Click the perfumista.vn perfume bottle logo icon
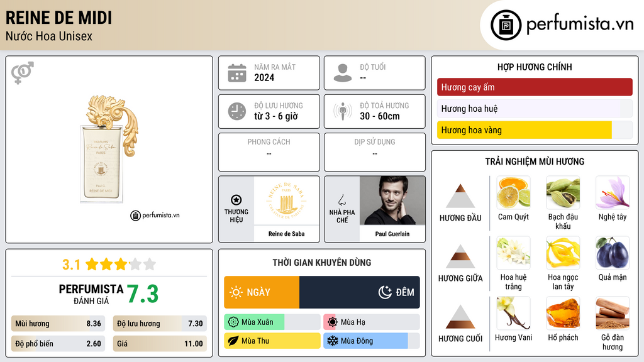This screenshot has height=362, width=644. click(x=506, y=25)
